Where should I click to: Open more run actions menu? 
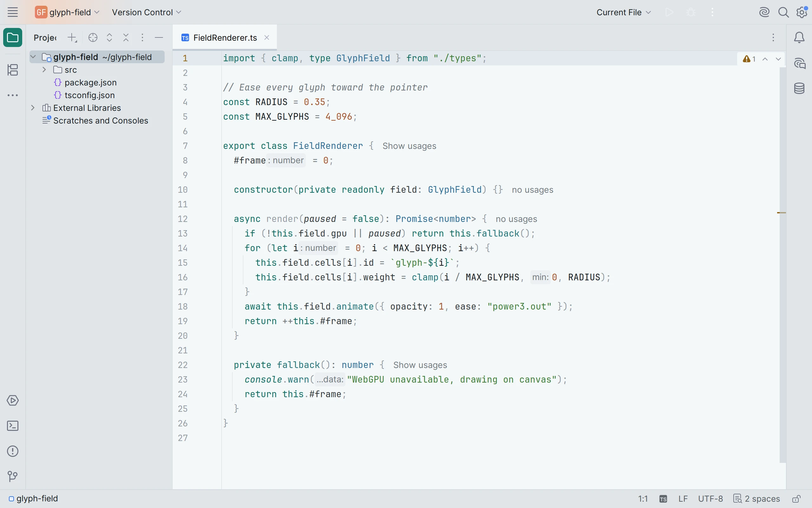coord(712,12)
